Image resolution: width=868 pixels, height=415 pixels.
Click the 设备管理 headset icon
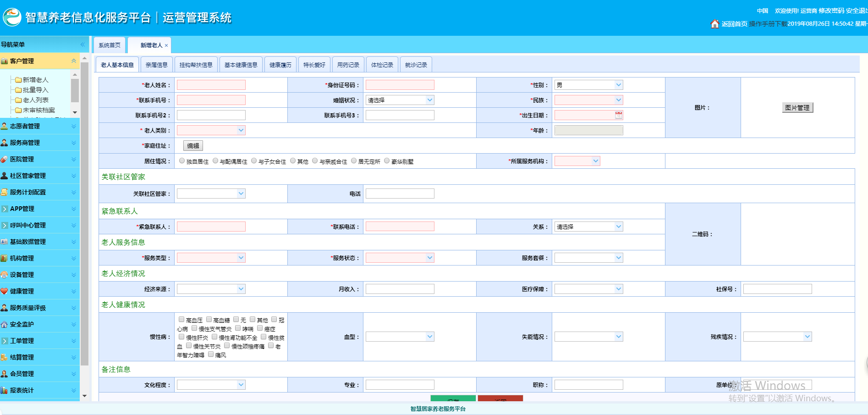tap(5, 275)
